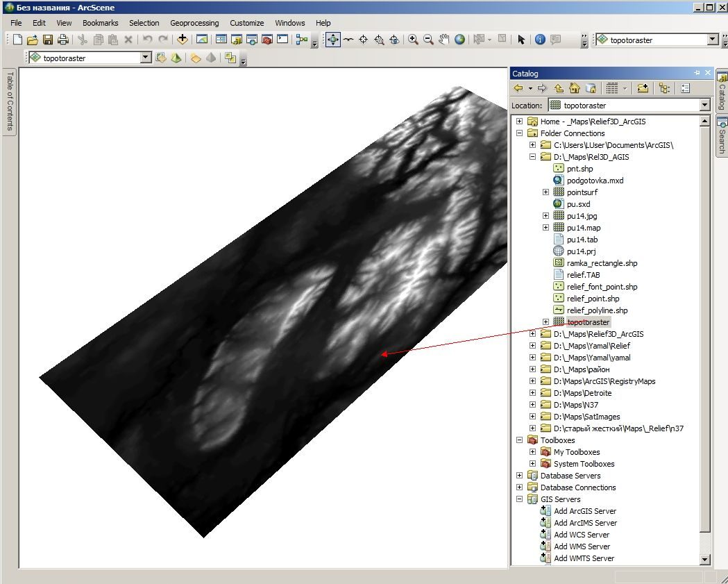Pin the Catalog panel with auto-hide
Viewport: 728px width, 584px height.
tap(697, 73)
